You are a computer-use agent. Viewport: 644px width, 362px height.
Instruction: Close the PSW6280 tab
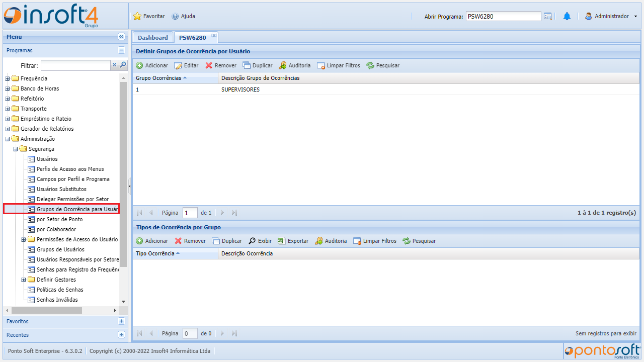214,36
